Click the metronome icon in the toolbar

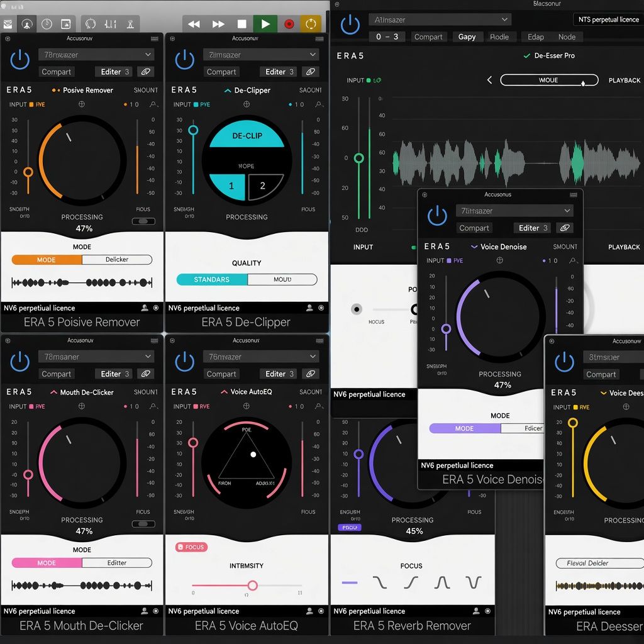click(x=130, y=24)
